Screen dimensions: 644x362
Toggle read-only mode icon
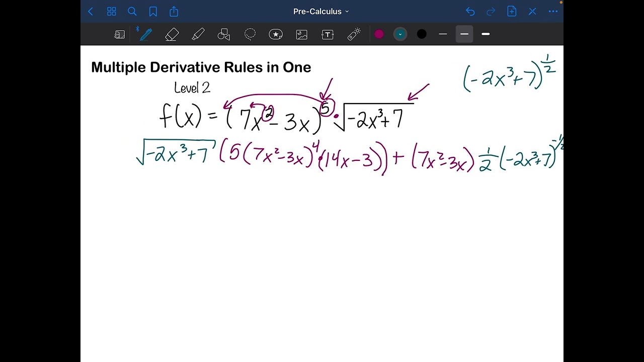(x=120, y=34)
